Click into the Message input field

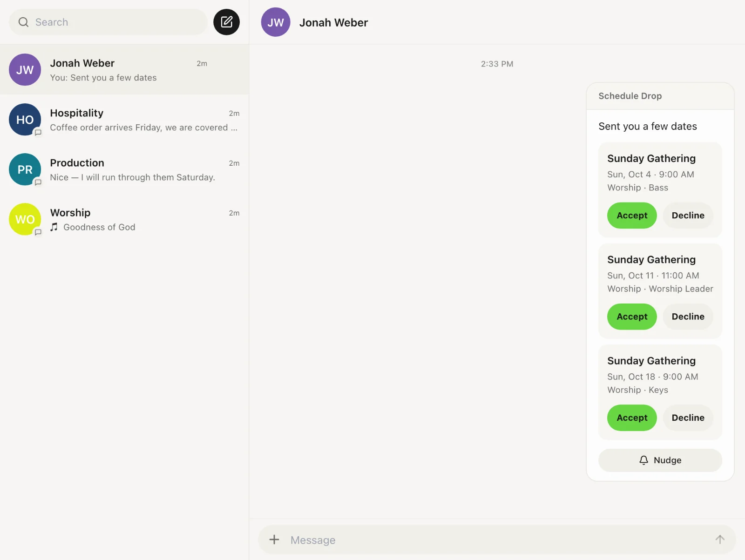coord(497,540)
